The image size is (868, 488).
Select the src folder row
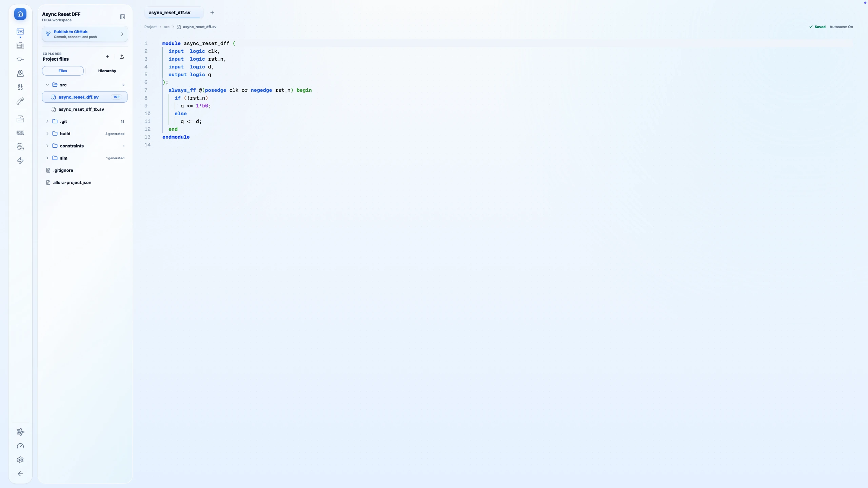point(85,85)
